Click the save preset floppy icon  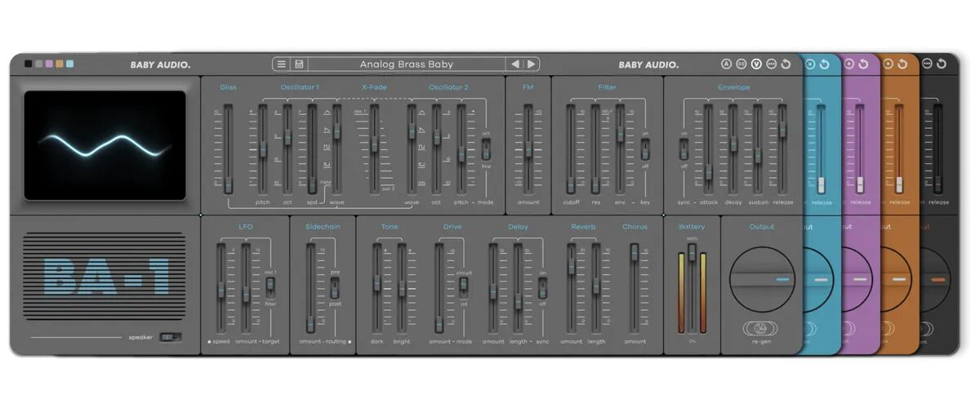[x=299, y=64]
